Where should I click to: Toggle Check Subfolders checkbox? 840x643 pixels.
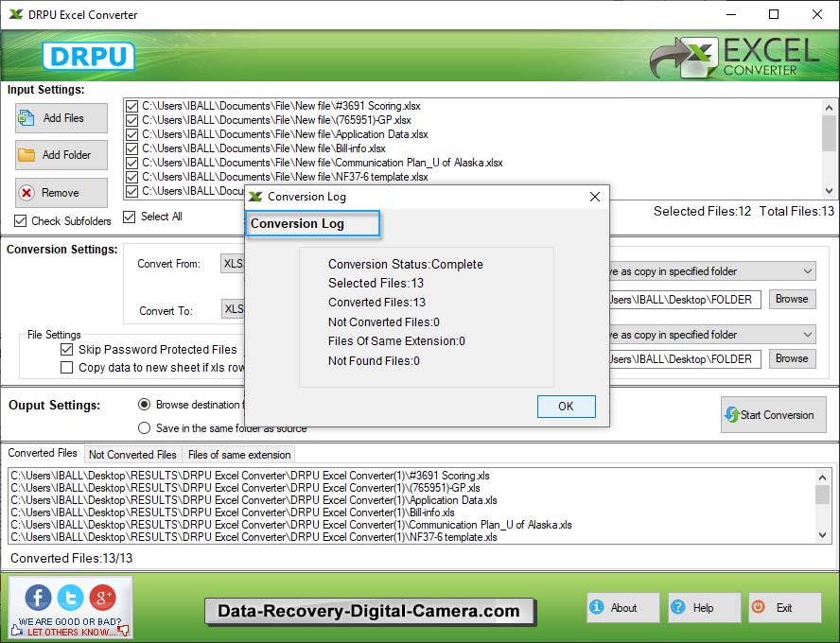(21, 220)
